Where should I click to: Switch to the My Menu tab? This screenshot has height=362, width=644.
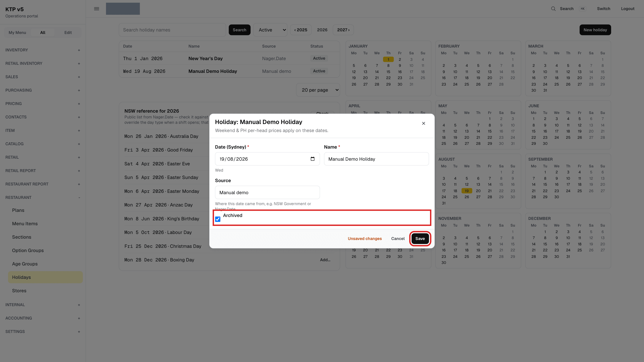tap(17, 32)
